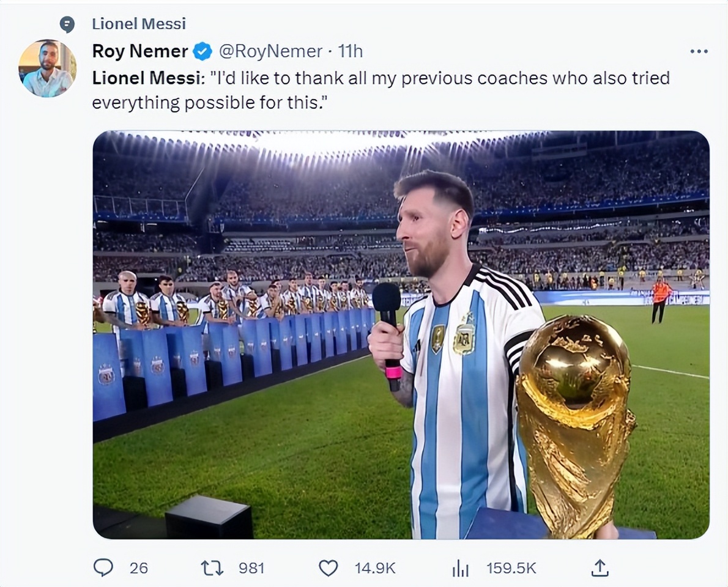Viewport: 728px width, 587px height.
Task: Expand the stadium trophy photo
Action: coord(401,334)
